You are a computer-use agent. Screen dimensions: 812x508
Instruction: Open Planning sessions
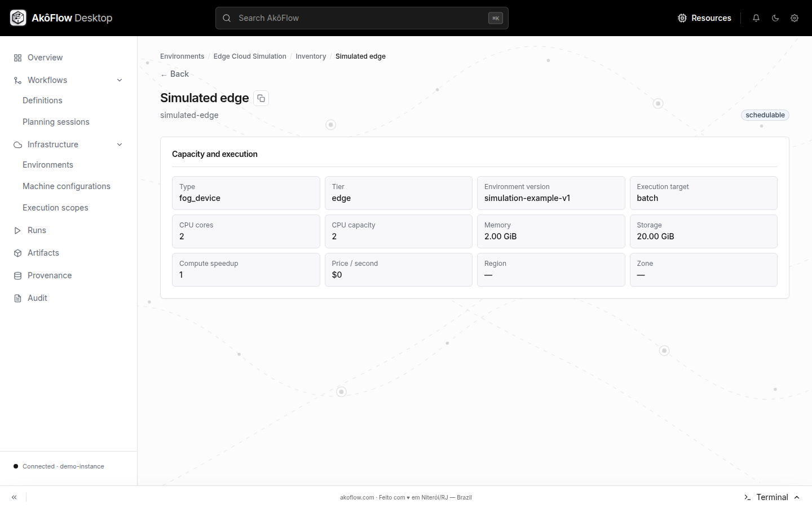[x=56, y=122]
